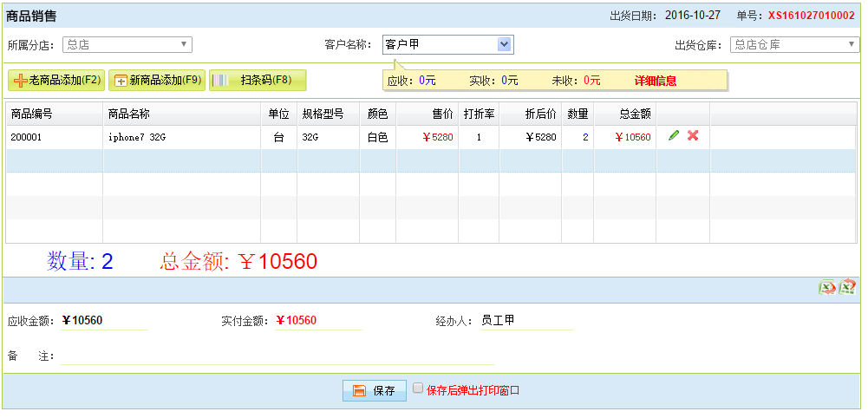Expand the 客户名称 customer dropdown

(x=504, y=44)
